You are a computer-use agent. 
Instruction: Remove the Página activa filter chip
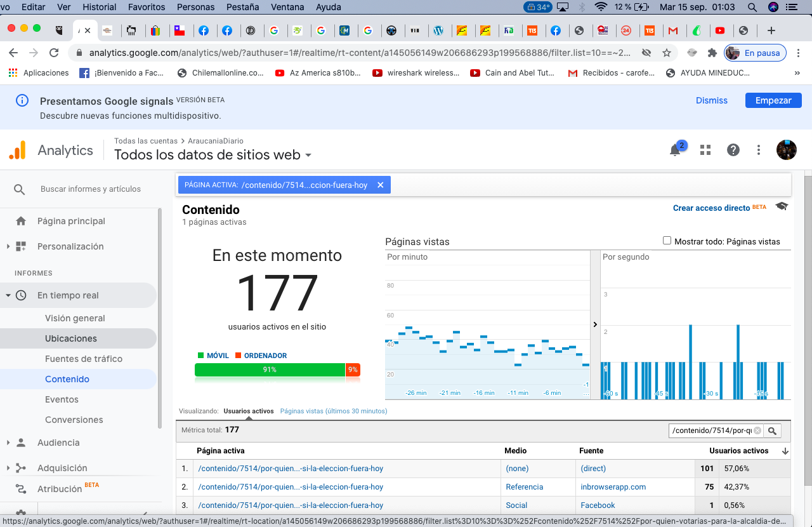point(381,185)
